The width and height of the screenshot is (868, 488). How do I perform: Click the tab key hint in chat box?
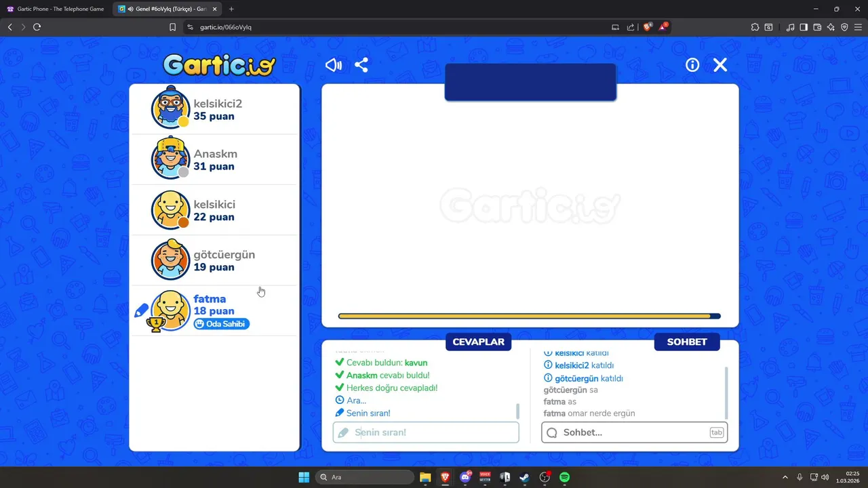[x=717, y=432]
